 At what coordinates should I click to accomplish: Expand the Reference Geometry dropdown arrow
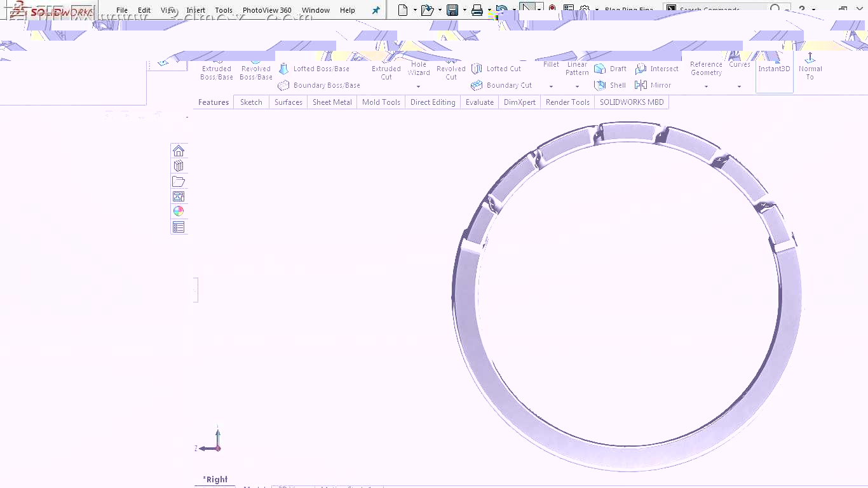(x=706, y=86)
